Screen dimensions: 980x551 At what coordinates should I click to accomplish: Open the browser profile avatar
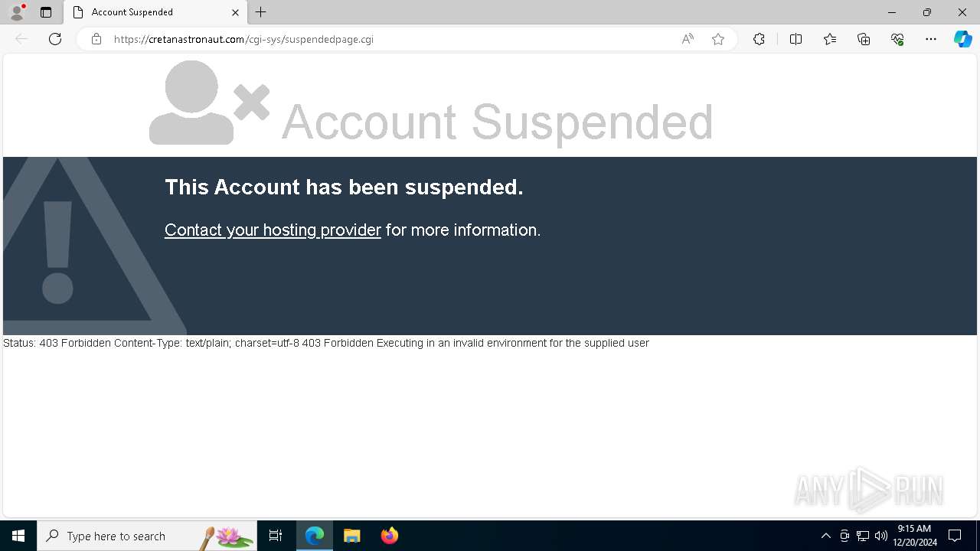pyautogui.click(x=17, y=12)
